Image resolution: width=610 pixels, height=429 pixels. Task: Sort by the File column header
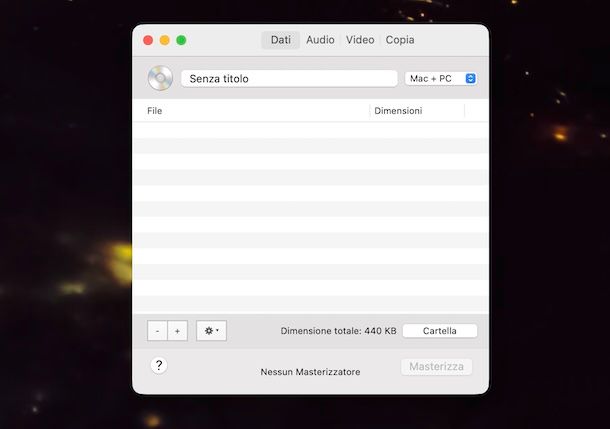(250, 111)
